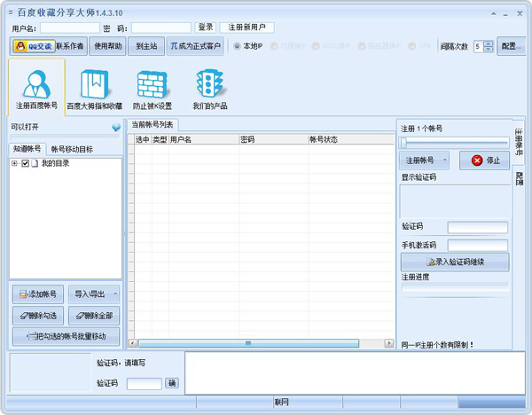Open the vertical 配置 side tab
This screenshot has height=415, width=532.
pyautogui.click(x=519, y=178)
